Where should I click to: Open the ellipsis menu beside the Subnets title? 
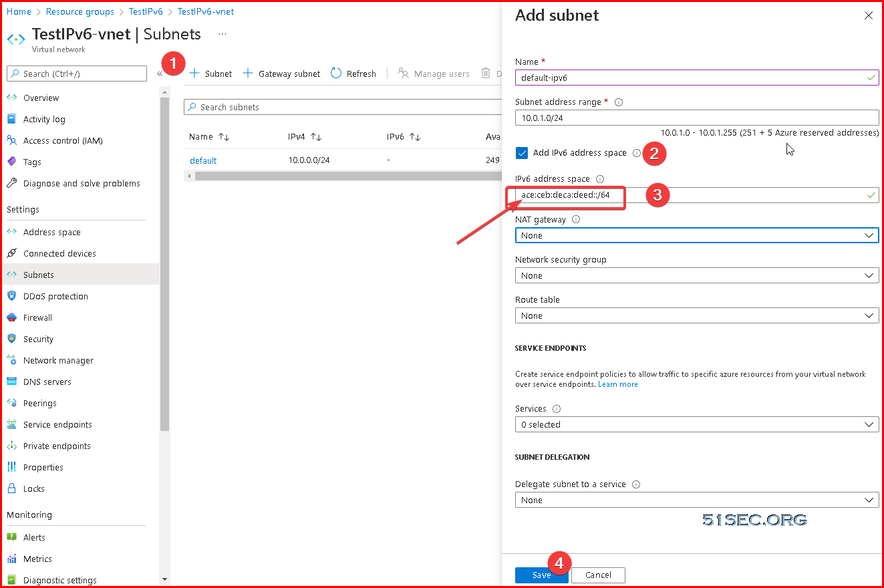pyautogui.click(x=223, y=33)
